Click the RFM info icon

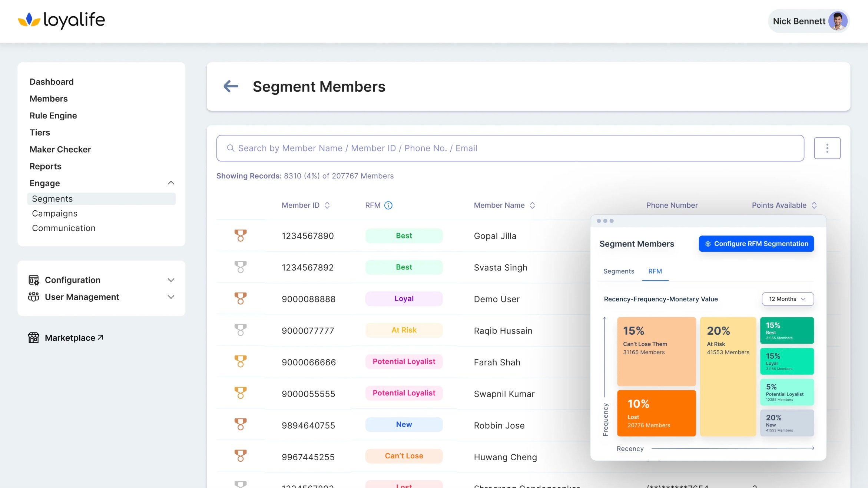tap(388, 205)
